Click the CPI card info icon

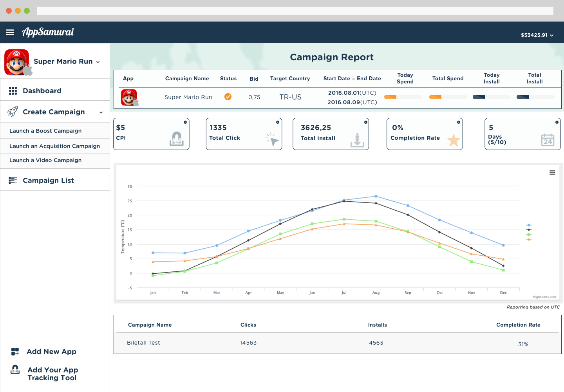point(185,122)
